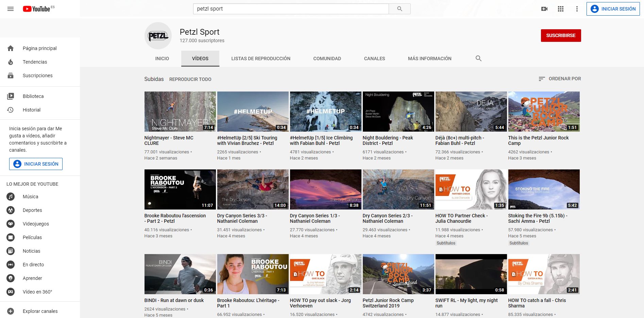Subscribe with the red Suscribirse button
Screen dimensions: 644x318
[560, 35]
